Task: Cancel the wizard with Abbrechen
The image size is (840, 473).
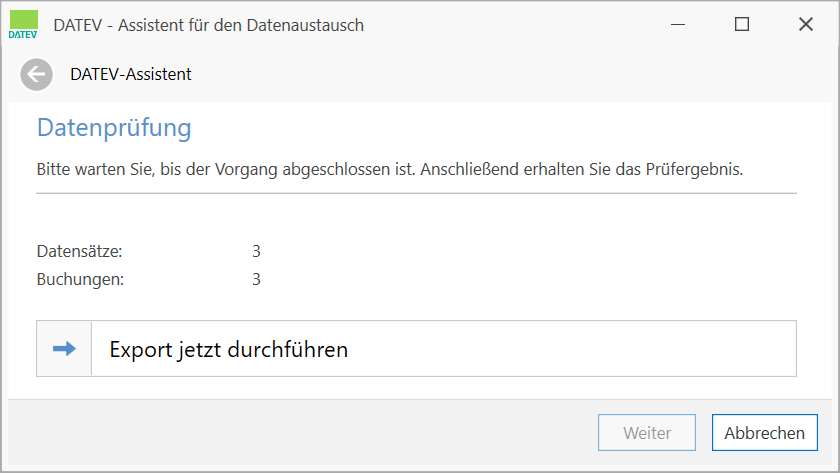Action: pos(764,433)
